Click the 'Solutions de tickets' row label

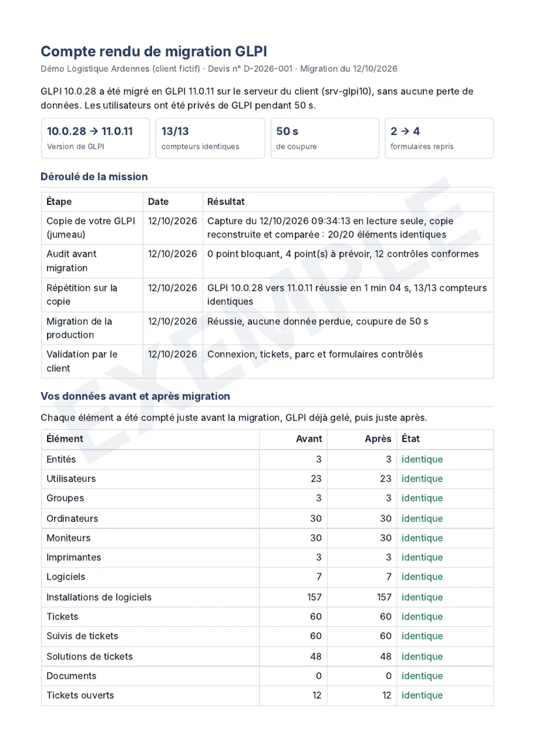(x=89, y=656)
